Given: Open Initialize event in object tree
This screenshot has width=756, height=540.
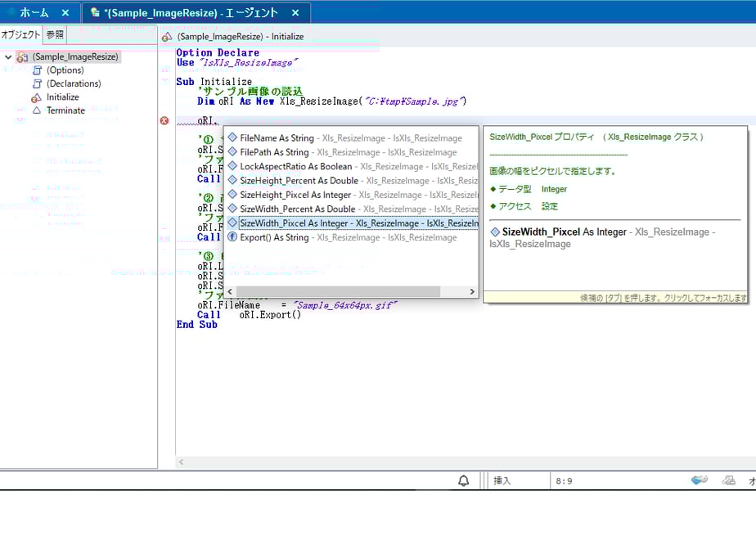Looking at the screenshot, I should click(x=63, y=97).
